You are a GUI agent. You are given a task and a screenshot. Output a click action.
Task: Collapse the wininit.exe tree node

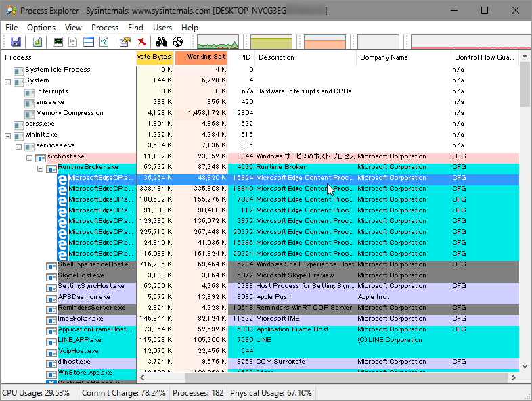point(8,137)
